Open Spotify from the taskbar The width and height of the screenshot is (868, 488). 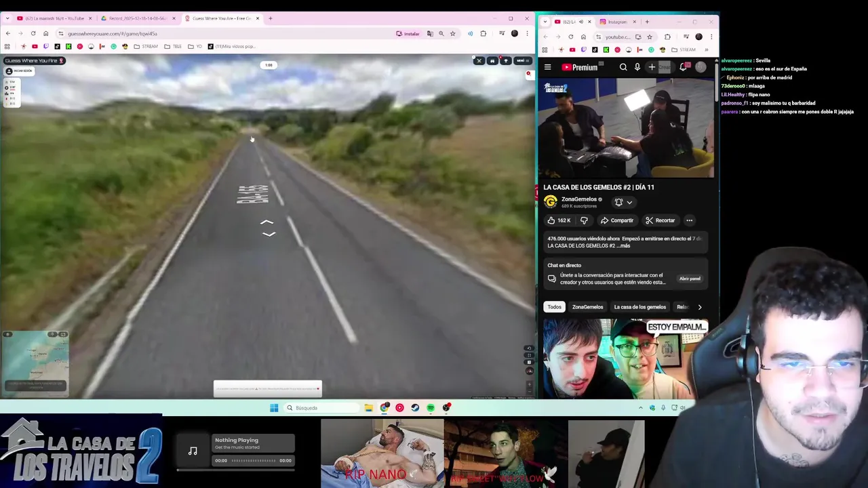click(431, 408)
